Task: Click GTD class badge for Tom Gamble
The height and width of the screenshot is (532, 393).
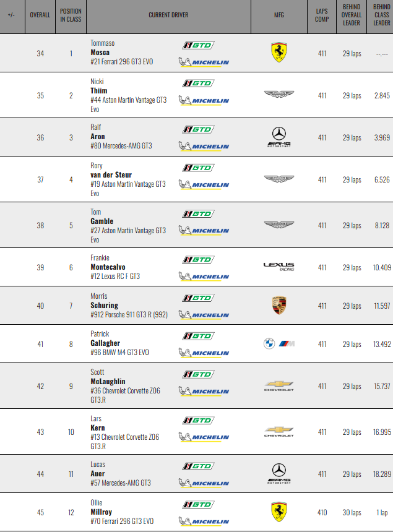Action: click(x=197, y=213)
